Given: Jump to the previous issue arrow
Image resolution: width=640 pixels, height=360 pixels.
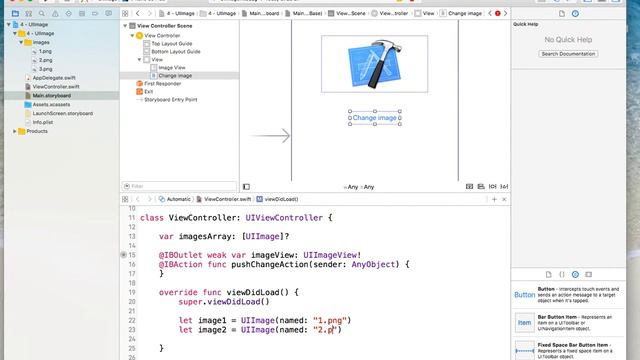Looking at the screenshot, I should 490,13.
